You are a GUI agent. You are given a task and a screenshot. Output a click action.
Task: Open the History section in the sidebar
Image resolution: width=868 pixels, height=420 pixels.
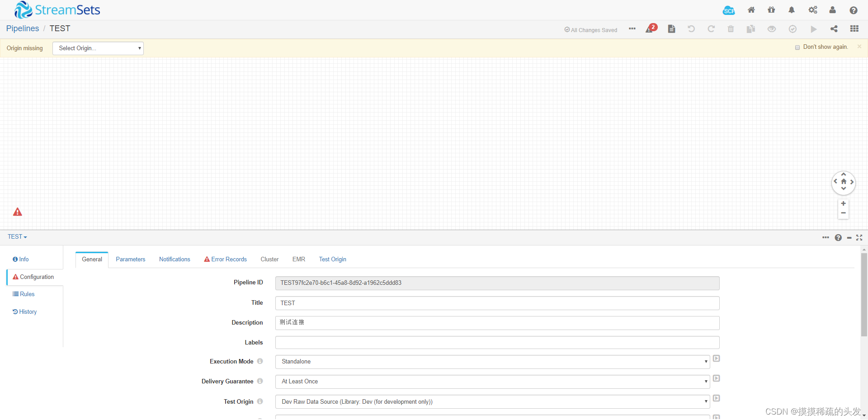24,311
